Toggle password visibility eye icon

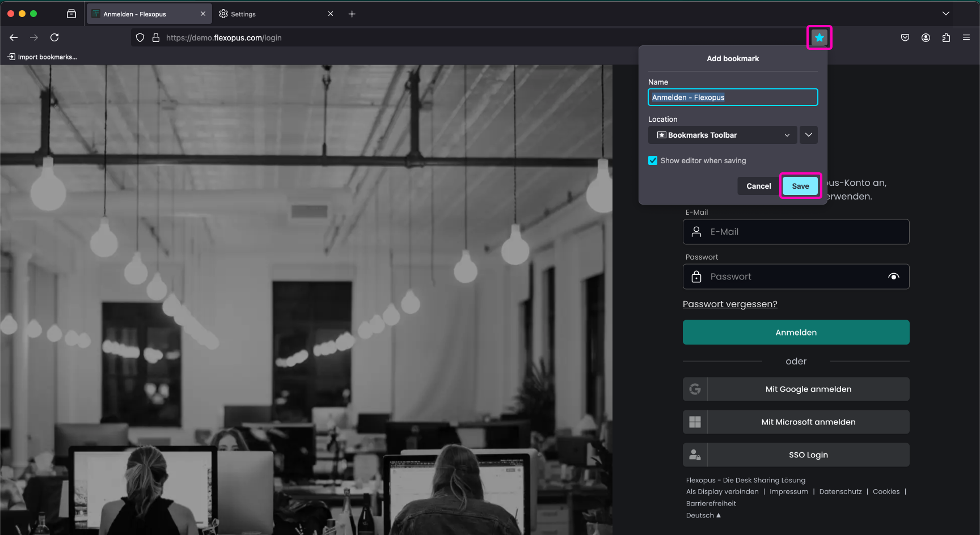(x=893, y=277)
